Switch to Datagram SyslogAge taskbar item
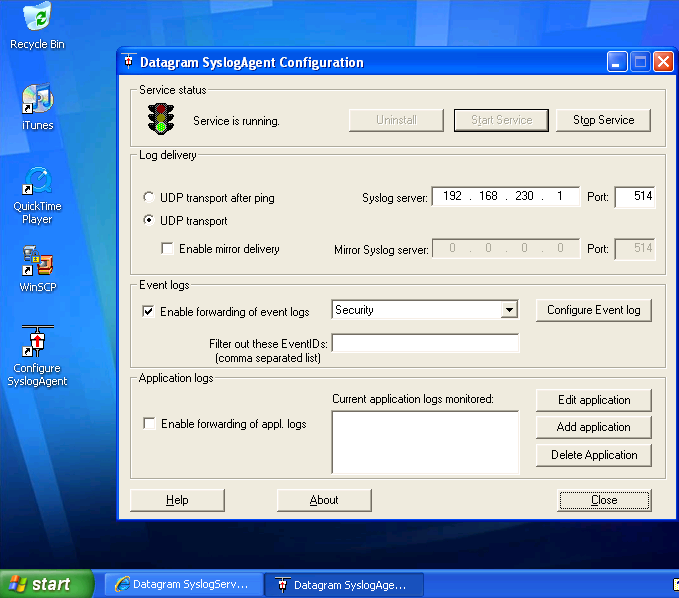The image size is (679, 598). pyautogui.click(x=344, y=585)
